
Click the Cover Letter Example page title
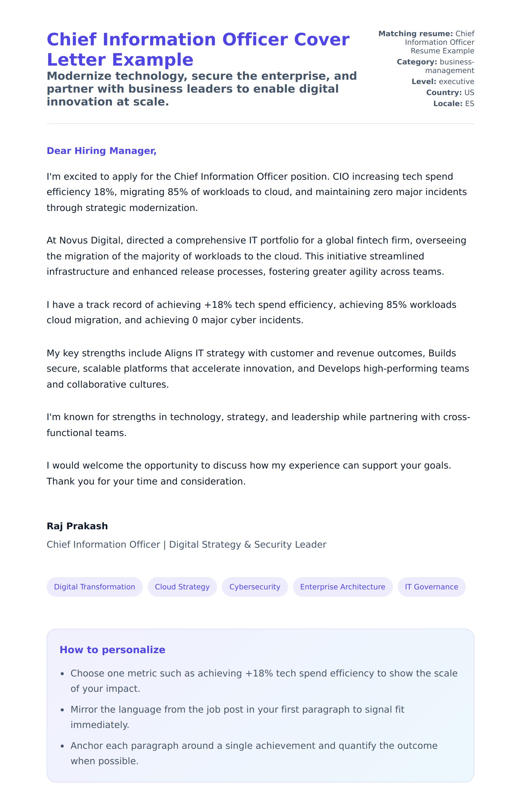pos(198,49)
